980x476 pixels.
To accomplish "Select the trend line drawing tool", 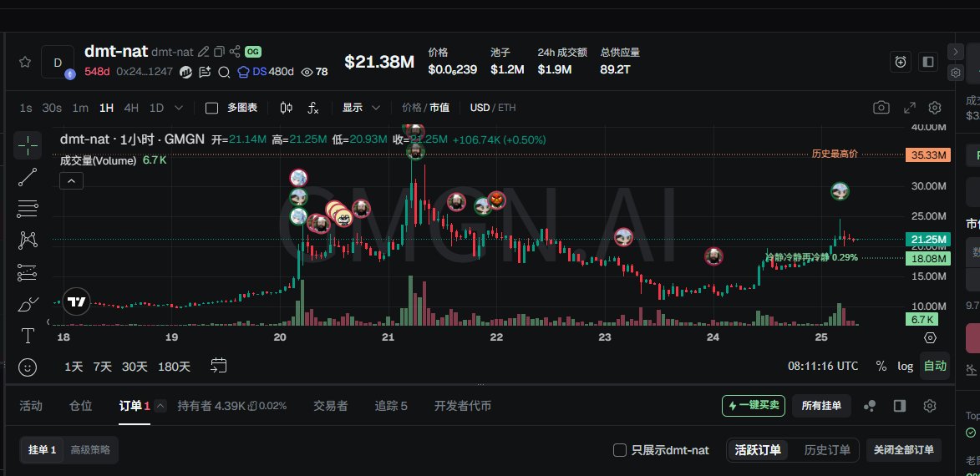I will pyautogui.click(x=28, y=177).
